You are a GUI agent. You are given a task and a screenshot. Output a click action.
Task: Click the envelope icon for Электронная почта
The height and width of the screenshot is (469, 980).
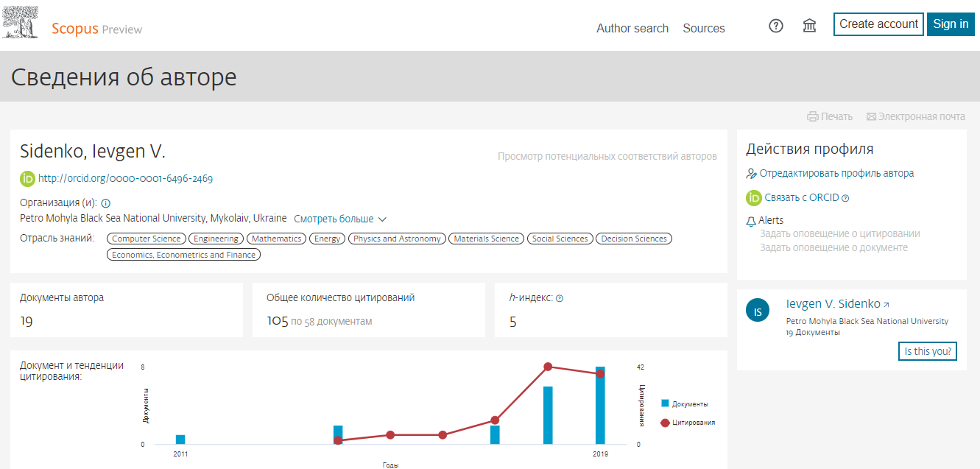(x=871, y=116)
